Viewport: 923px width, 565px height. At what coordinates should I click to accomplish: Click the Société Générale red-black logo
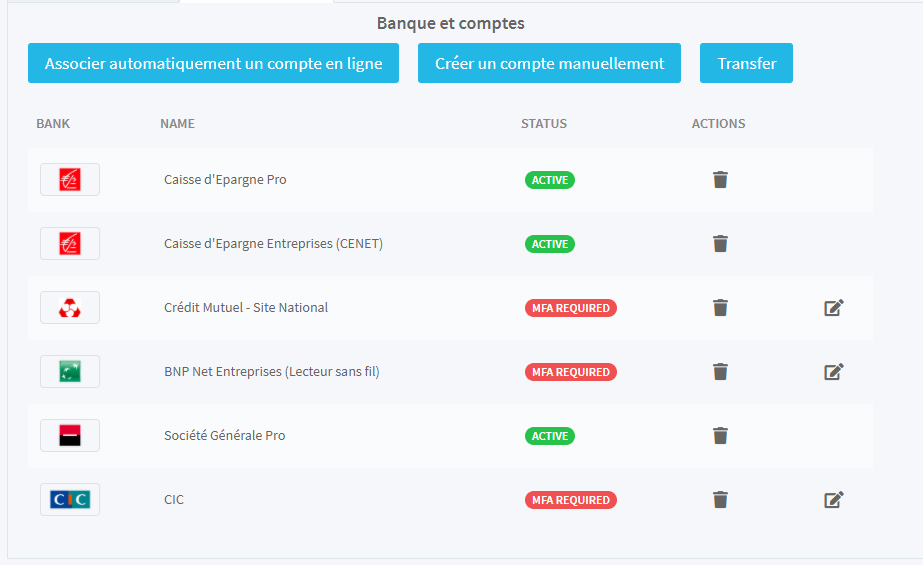pyautogui.click(x=70, y=436)
